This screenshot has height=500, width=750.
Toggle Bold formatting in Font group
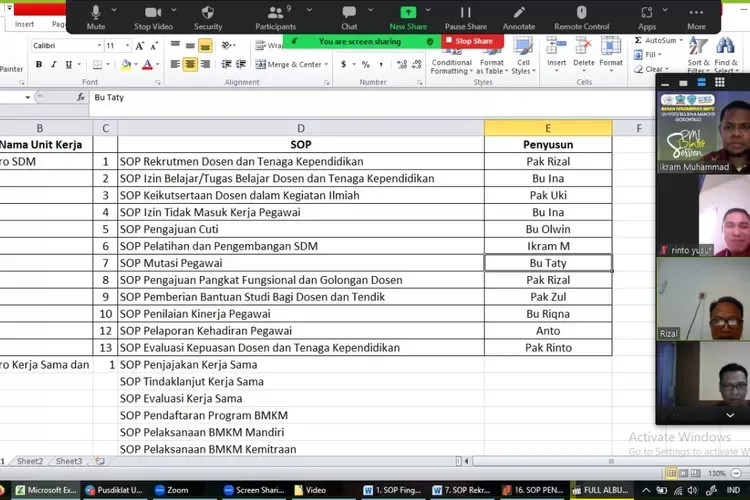point(39,64)
